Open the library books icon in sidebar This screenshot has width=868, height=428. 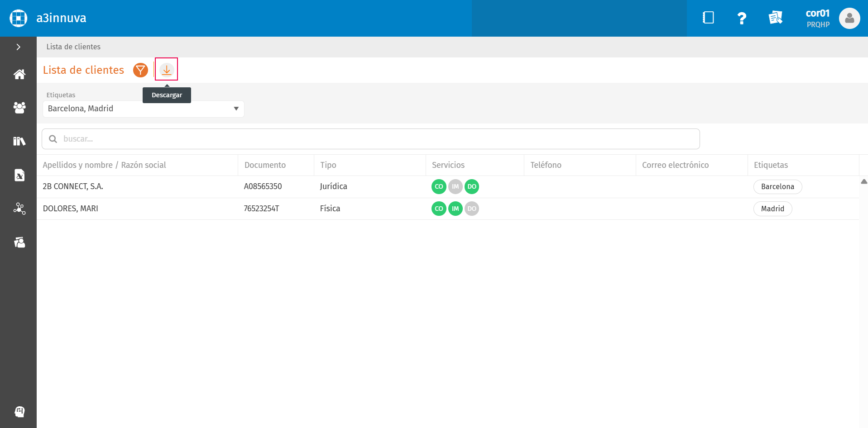pyautogui.click(x=19, y=141)
